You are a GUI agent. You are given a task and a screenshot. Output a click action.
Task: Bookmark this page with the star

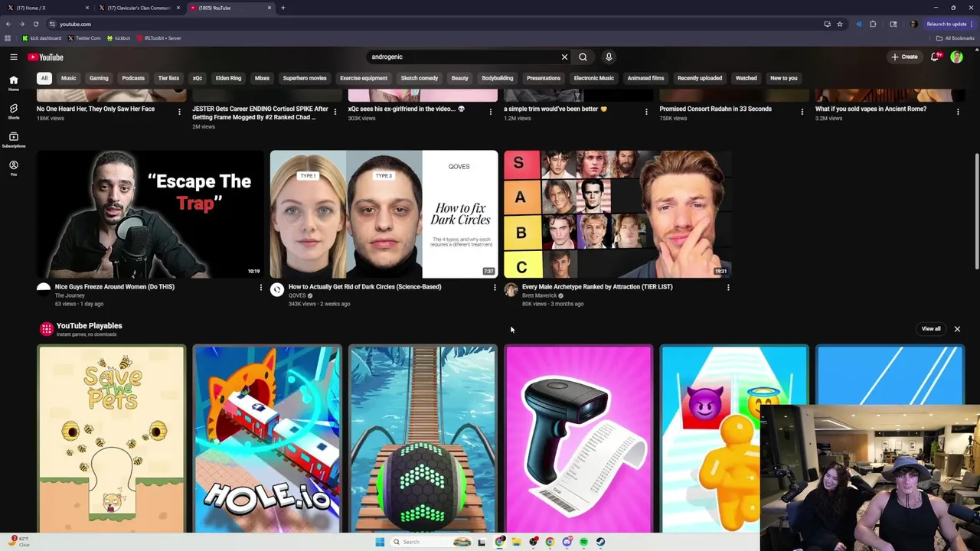840,24
